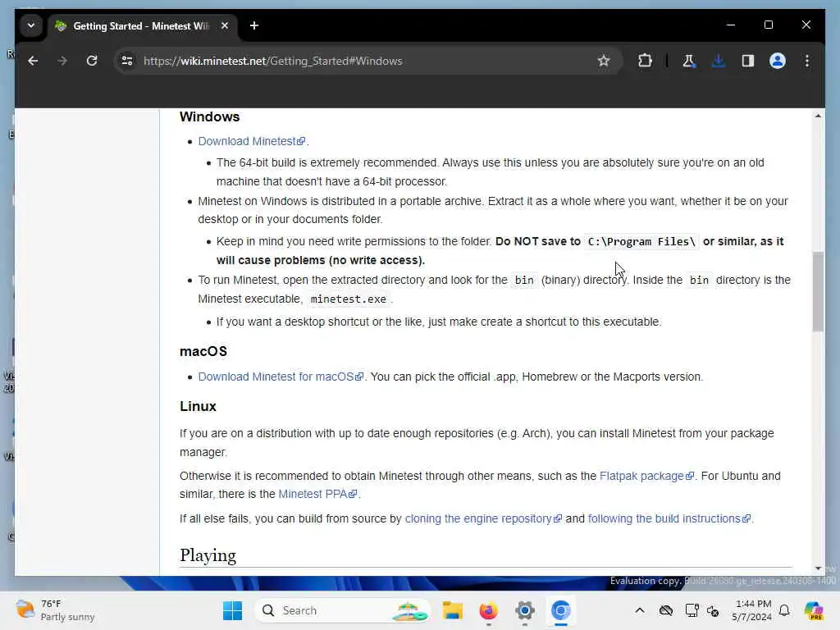Go back to the previous page

click(x=33, y=61)
